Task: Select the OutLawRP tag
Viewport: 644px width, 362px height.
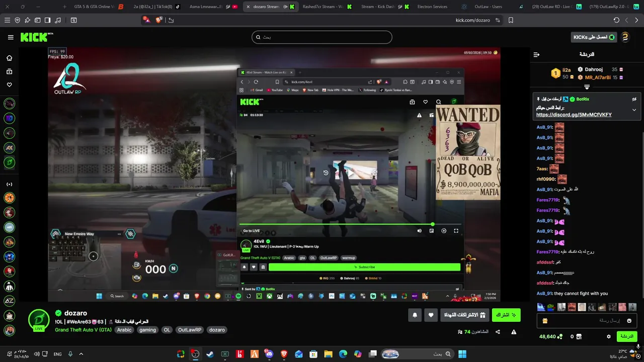Action: click(190, 330)
